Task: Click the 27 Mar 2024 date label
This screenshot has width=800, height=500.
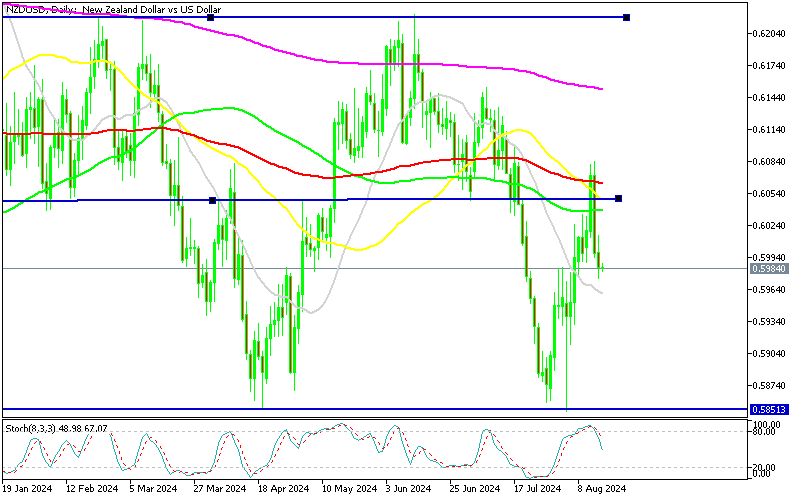Action: [x=220, y=489]
